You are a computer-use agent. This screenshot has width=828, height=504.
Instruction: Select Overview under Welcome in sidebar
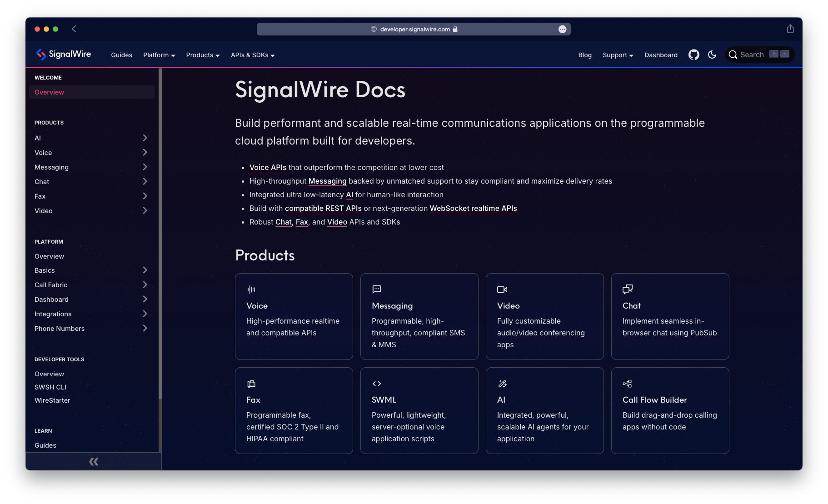click(92, 92)
